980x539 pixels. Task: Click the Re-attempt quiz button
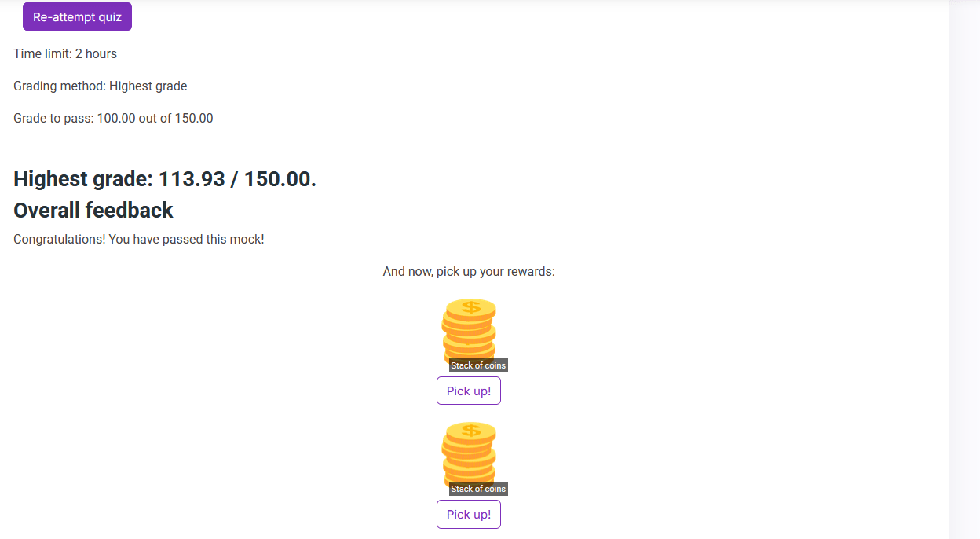point(77,17)
